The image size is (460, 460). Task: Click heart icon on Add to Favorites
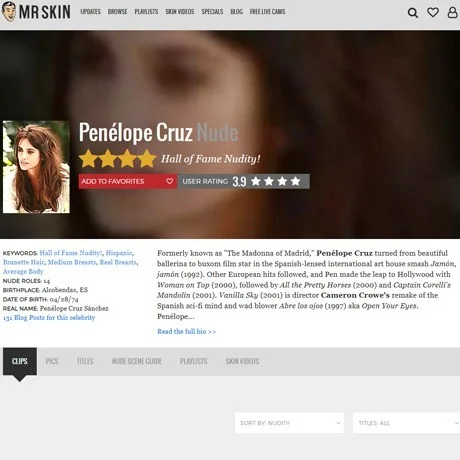click(x=169, y=181)
